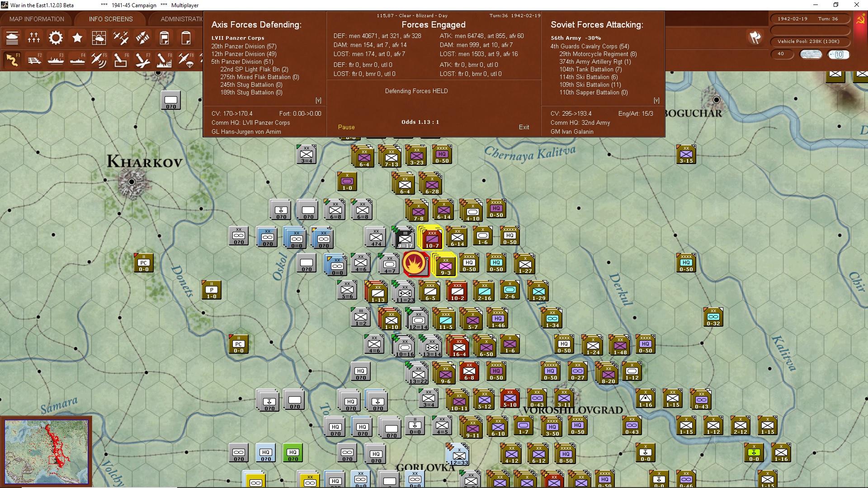Screen dimensions: 868x488
Task: Select F7 bomb airfield mode
Action: (142, 60)
